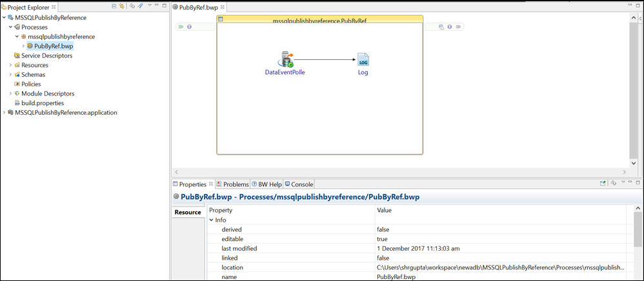Click the 'last modified' property row
Image resolution: width=644 pixels, height=281 pixels.
pyautogui.click(x=416, y=248)
